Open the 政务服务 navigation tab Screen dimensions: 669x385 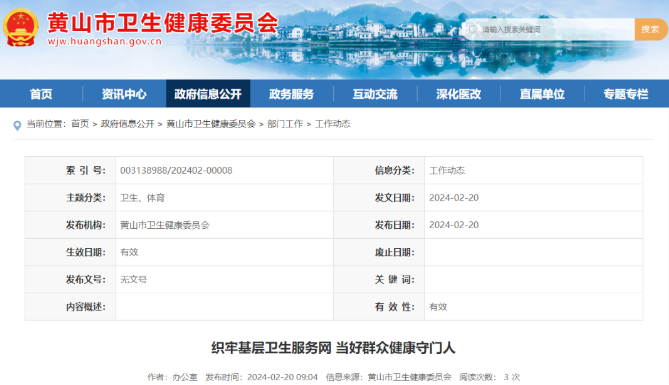click(291, 94)
